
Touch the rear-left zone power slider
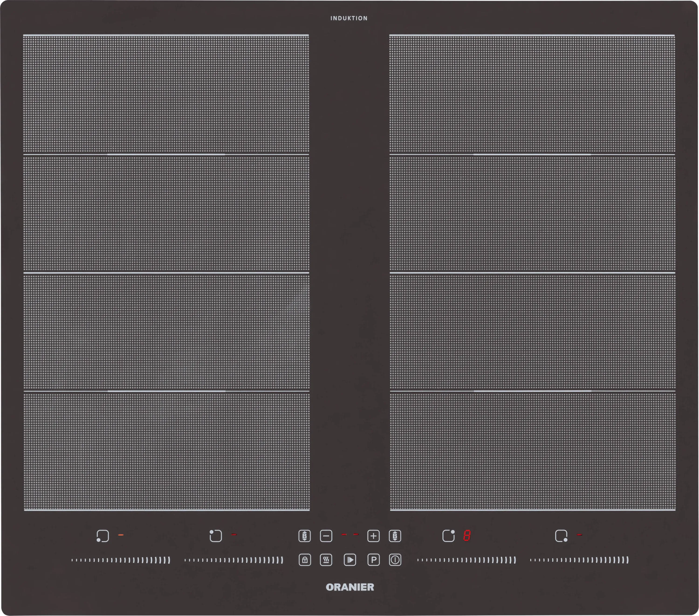pos(234,560)
